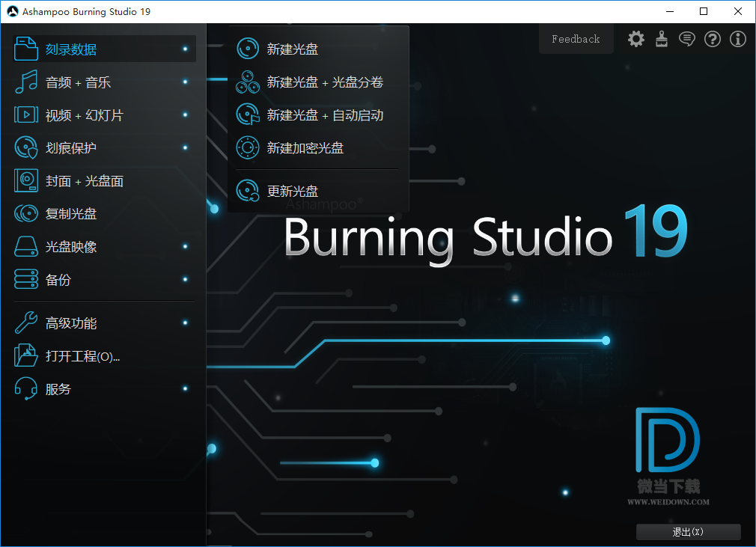Open the 服务 menu label
The height and width of the screenshot is (547, 756).
[x=58, y=389]
